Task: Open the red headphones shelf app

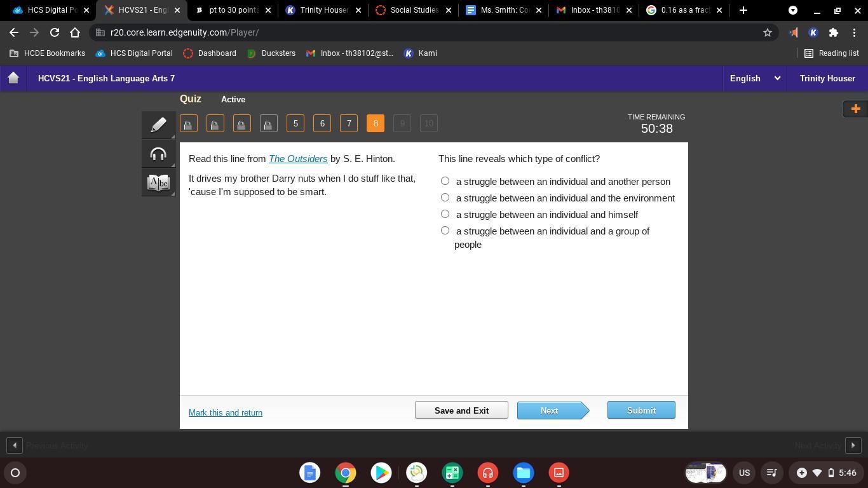Action: 488,473
